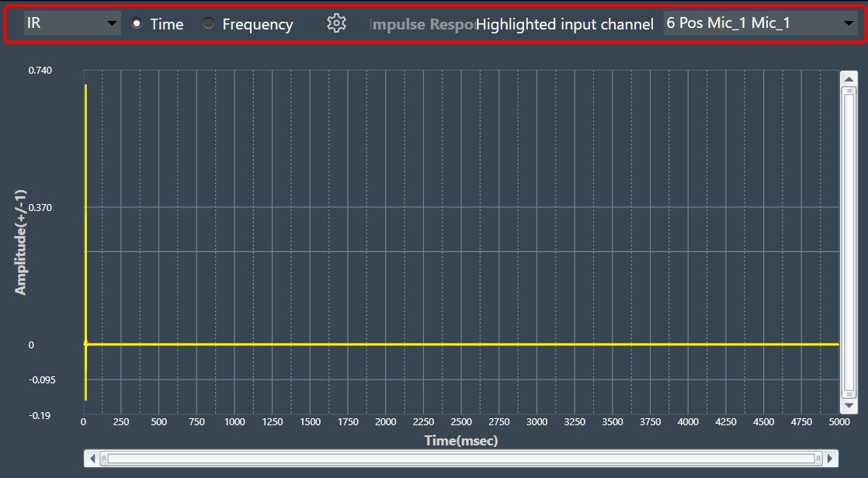The image size is (868, 478).
Task: Click the Time(msec) axis label
Action: (x=461, y=441)
